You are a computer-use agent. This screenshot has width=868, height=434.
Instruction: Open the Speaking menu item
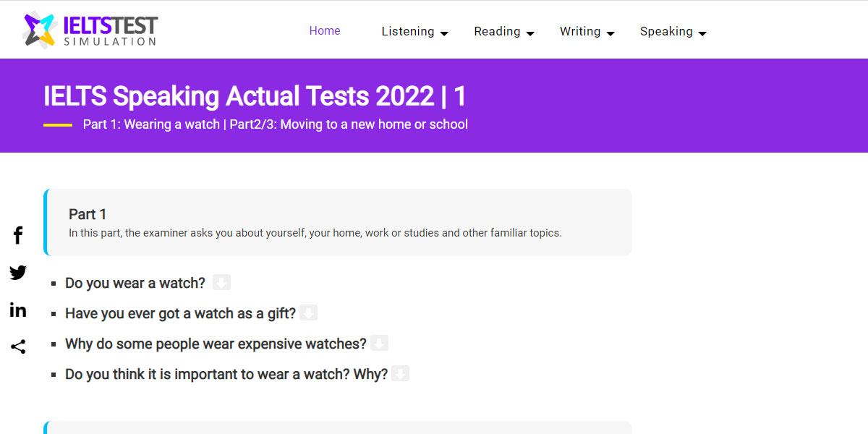(667, 32)
